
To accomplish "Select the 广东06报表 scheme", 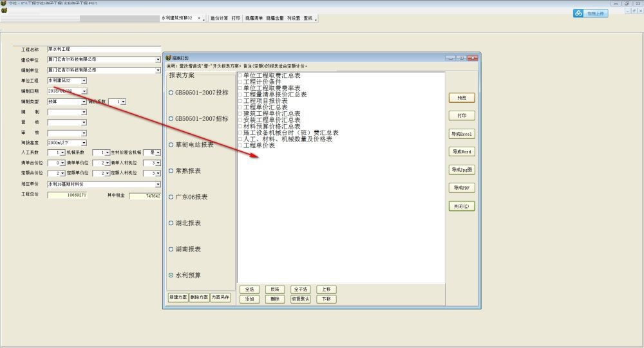I will point(171,197).
